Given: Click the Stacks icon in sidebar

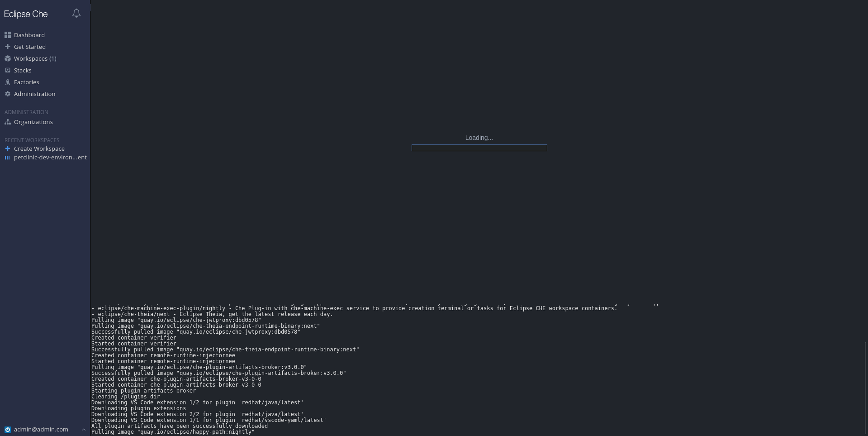Looking at the screenshot, I should coord(8,70).
